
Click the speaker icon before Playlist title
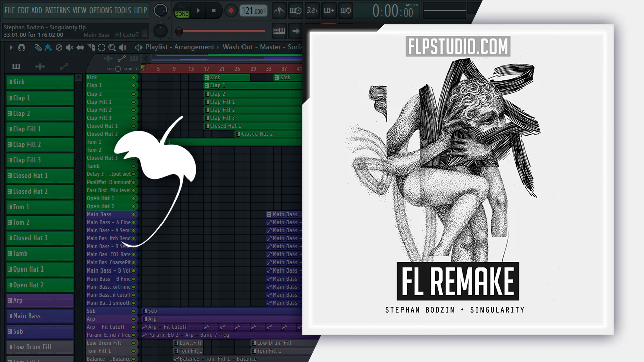click(139, 47)
